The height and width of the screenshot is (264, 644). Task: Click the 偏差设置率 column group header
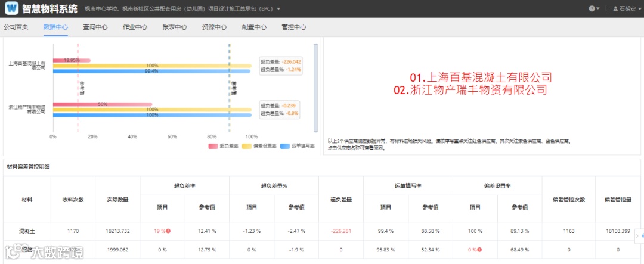pos(497,185)
